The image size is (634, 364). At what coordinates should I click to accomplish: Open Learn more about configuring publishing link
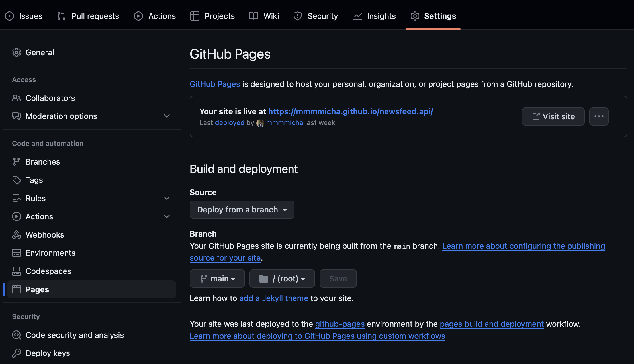point(523,246)
